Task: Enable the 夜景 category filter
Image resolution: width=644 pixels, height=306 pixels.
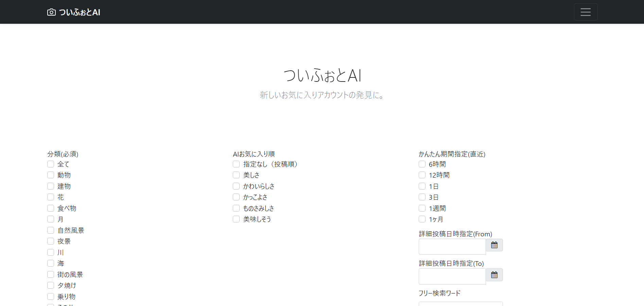Action: [50, 241]
